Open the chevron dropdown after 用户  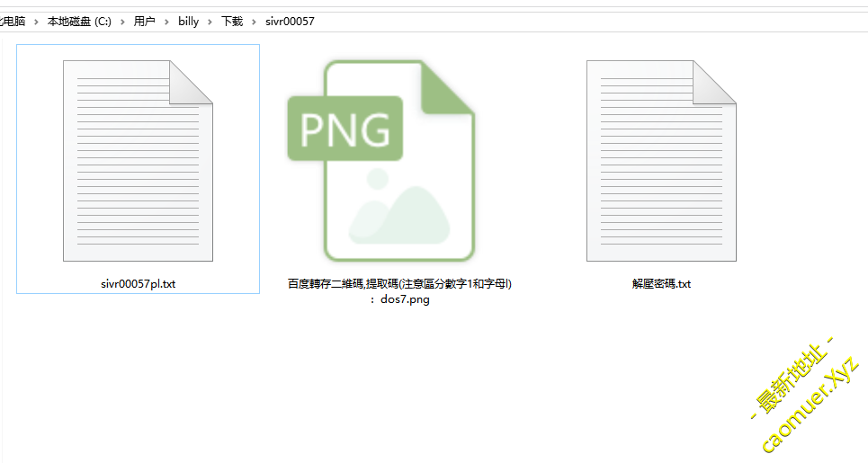point(166,22)
